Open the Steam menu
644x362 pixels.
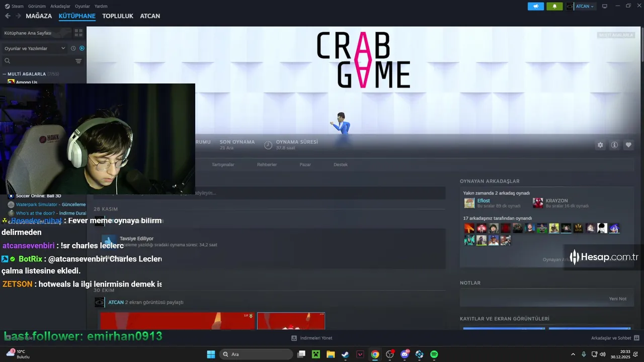click(x=14, y=6)
